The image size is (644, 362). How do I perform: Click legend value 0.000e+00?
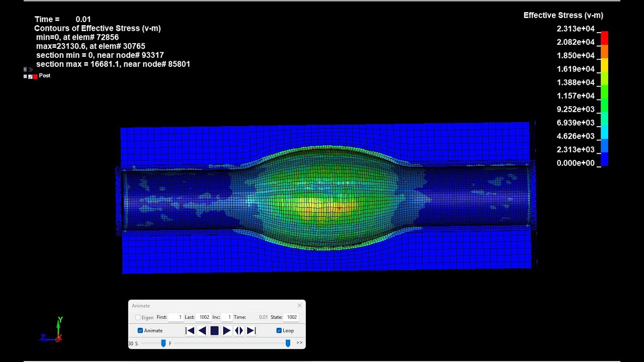(x=576, y=163)
